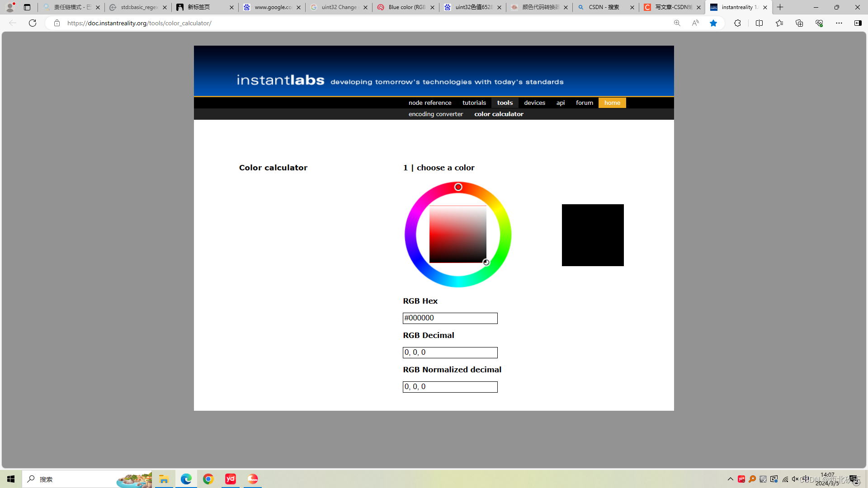The height and width of the screenshot is (488, 868).
Task: Click the RGB Hex input field
Action: (450, 318)
